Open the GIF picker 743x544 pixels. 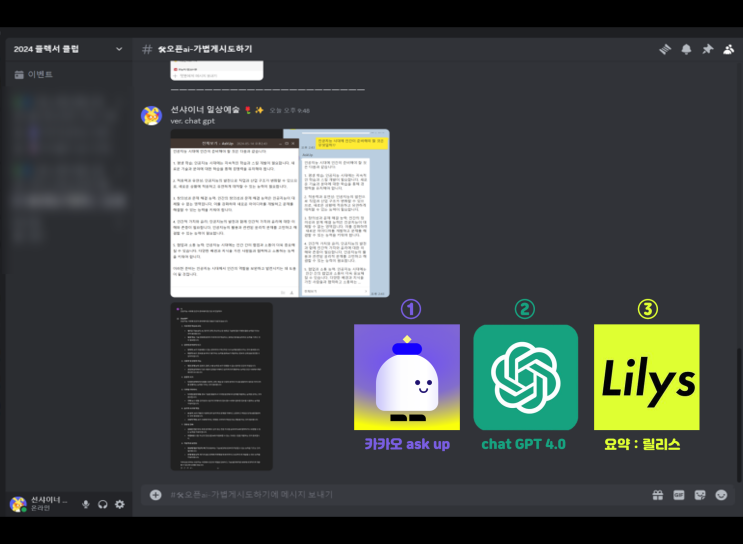coord(679,495)
